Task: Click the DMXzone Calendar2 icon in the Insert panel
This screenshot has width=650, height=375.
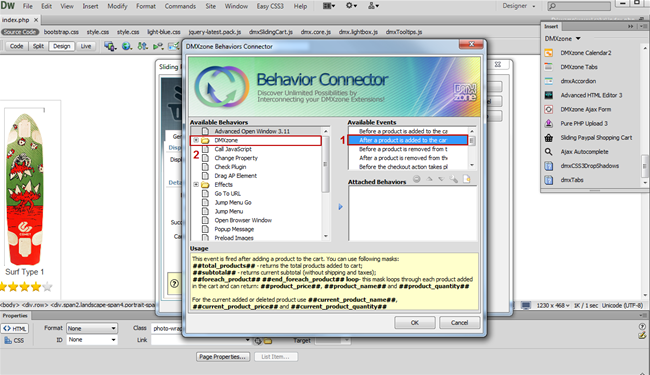Action: [548, 53]
